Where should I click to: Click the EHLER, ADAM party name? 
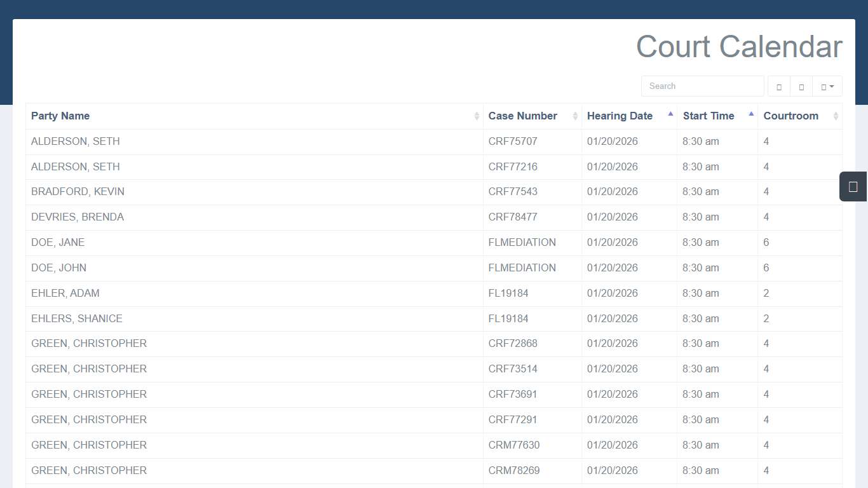(65, 294)
